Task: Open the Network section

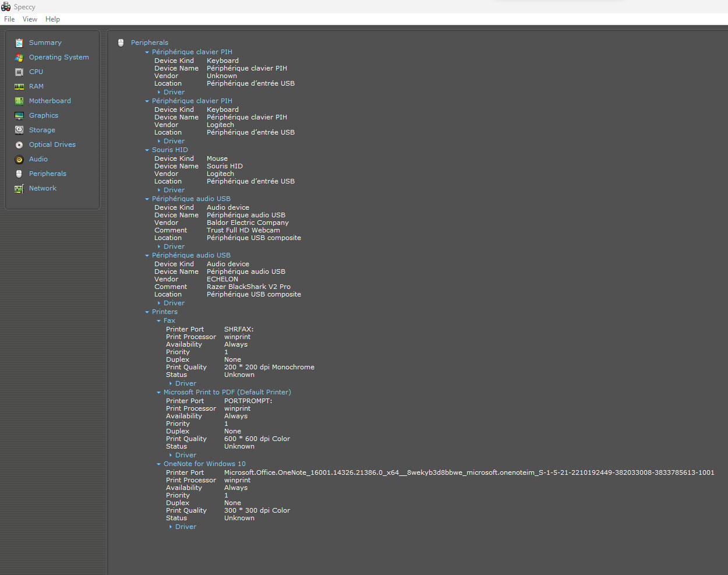Action: click(43, 188)
